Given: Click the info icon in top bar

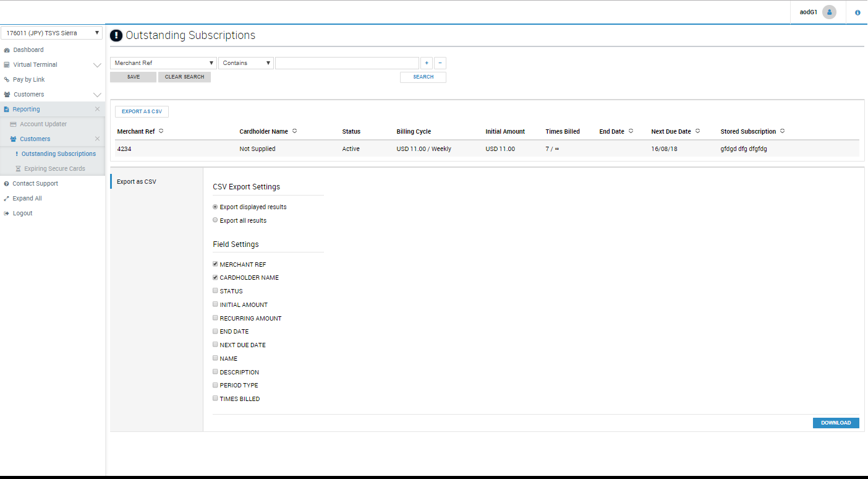Looking at the screenshot, I should [857, 12].
